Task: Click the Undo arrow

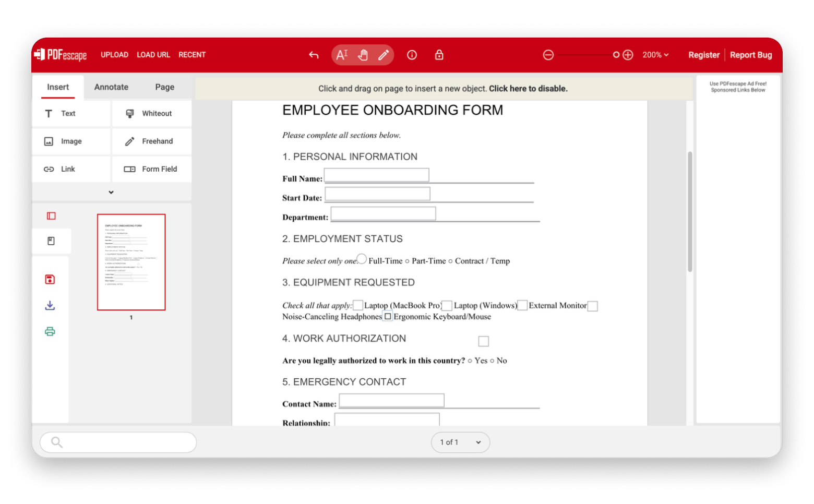Action: [313, 55]
